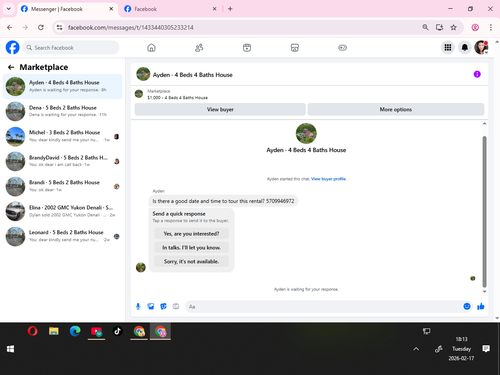Image resolution: width=500 pixels, height=375 pixels.
Task: Click the More options button
Action: coord(396,109)
